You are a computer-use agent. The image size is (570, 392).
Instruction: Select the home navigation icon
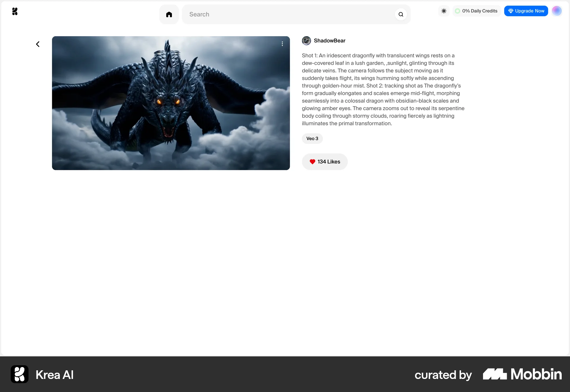(169, 14)
